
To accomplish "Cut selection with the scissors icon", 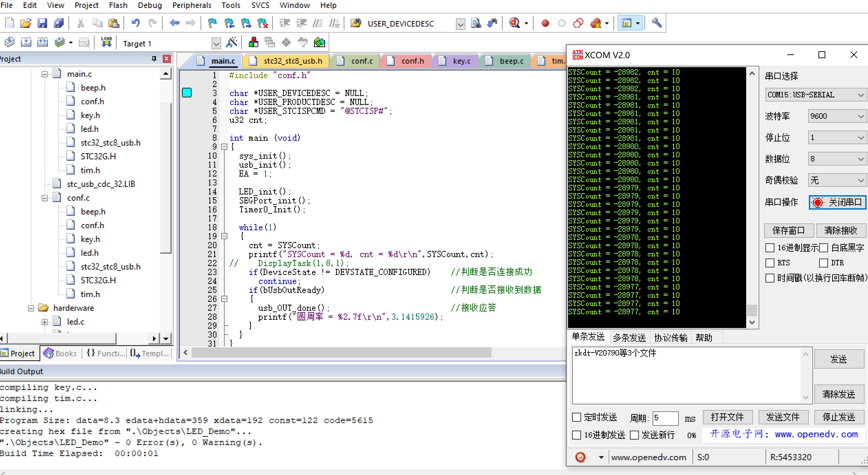I will (81, 23).
